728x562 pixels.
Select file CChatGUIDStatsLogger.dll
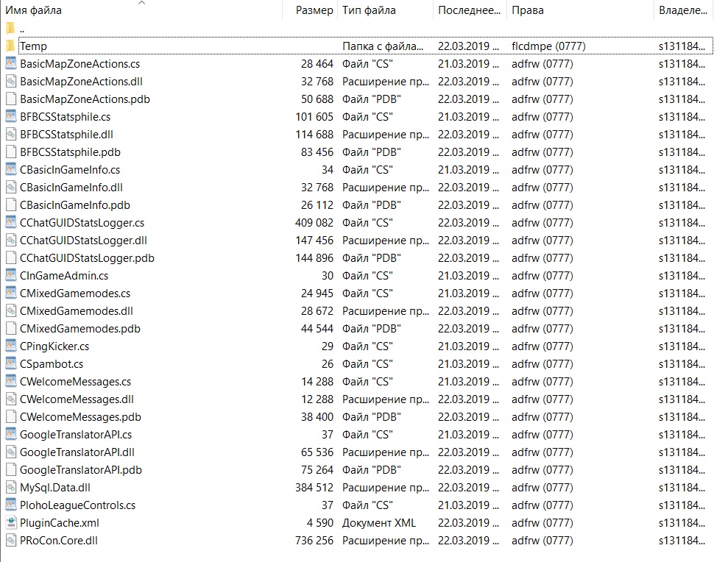point(84,241)
